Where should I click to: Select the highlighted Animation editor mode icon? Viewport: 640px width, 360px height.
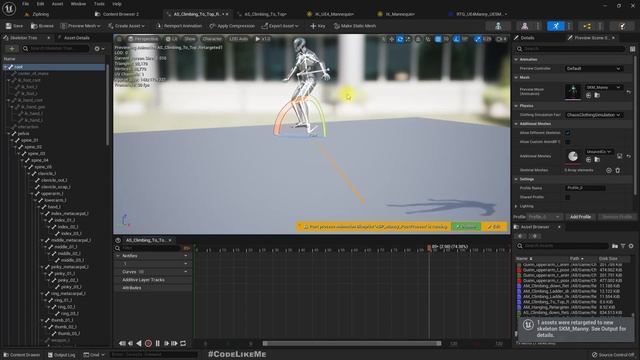coord(556,26)
